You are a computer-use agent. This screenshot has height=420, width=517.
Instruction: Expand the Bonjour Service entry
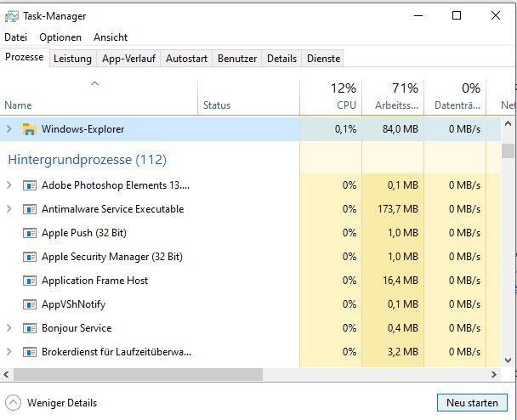click(x=9, y=328)
